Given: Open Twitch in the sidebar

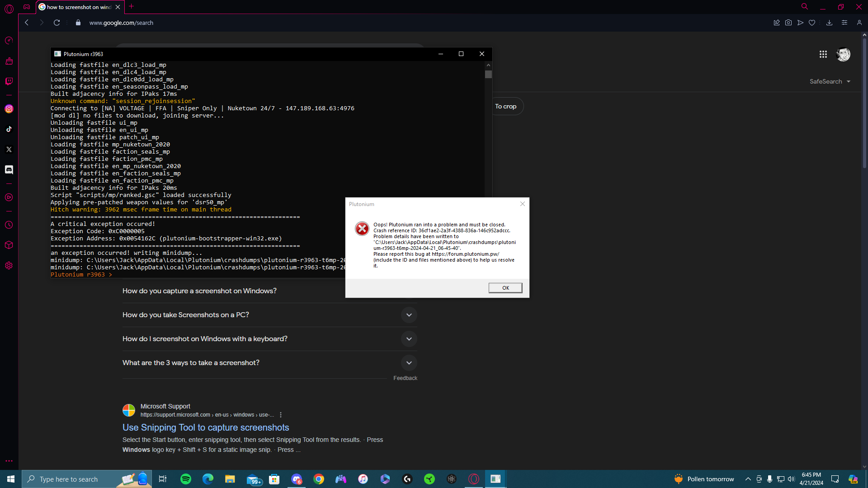Looking at the screenshot, I should (9, 81).
